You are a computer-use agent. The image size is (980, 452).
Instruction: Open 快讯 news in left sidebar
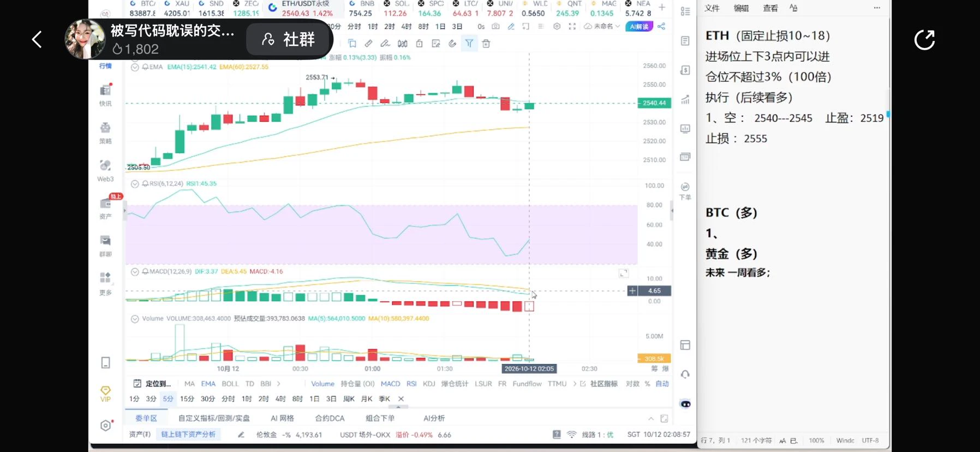(x=105, y=95)
